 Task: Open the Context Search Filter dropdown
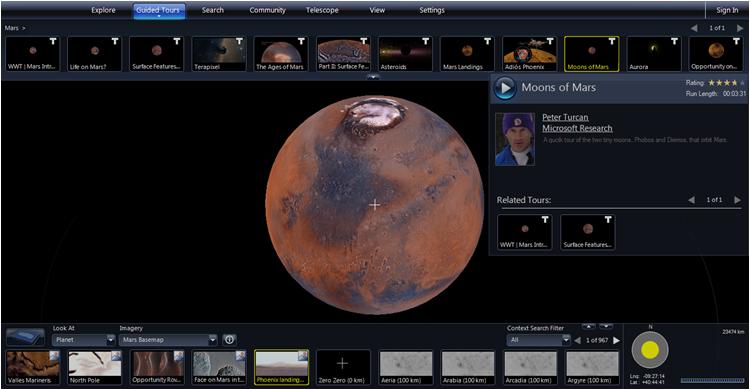pyautogui.click(x=539, y=340)
